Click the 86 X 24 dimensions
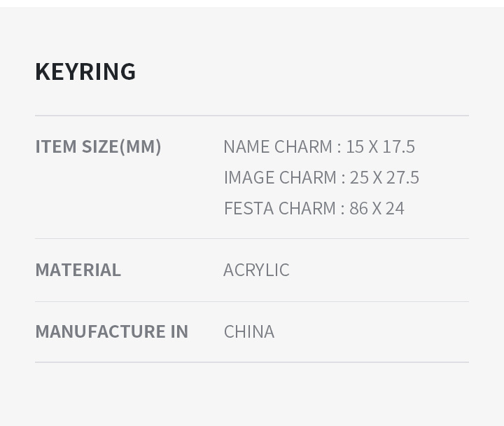Screen dimensions: 504x426 [377, 208]
